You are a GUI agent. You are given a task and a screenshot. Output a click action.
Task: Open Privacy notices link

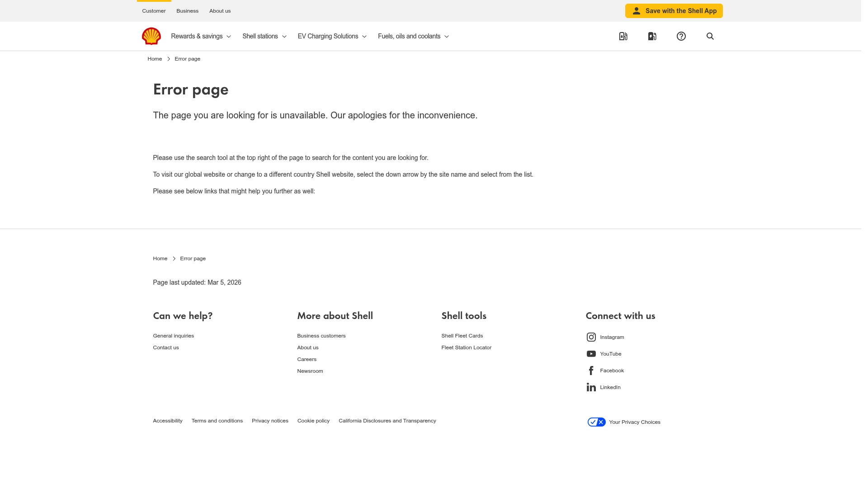click(270, 421)
